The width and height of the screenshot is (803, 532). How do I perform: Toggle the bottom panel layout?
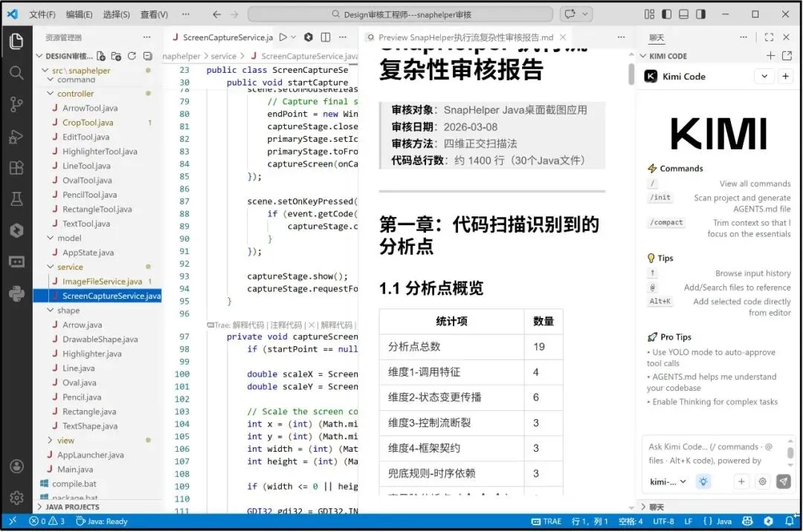(x=684, y=14)
